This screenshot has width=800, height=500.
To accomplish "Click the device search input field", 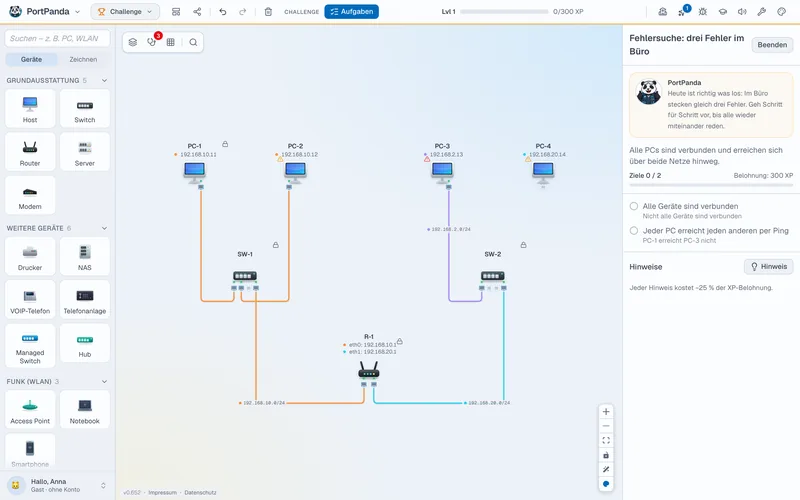I will click(x=58, y=38).
